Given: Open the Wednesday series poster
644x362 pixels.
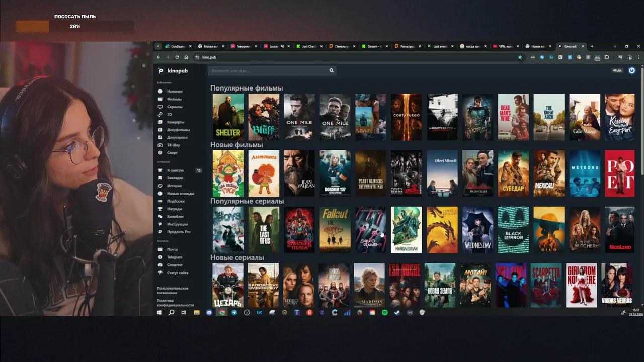Looking at the screenshot, I should click(477, 230).
